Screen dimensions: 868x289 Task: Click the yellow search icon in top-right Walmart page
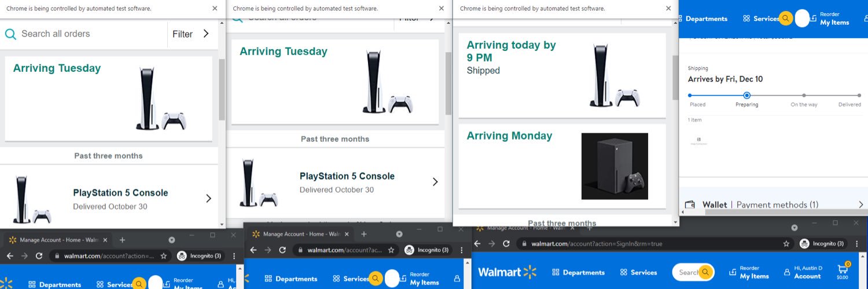click(785, 19)
